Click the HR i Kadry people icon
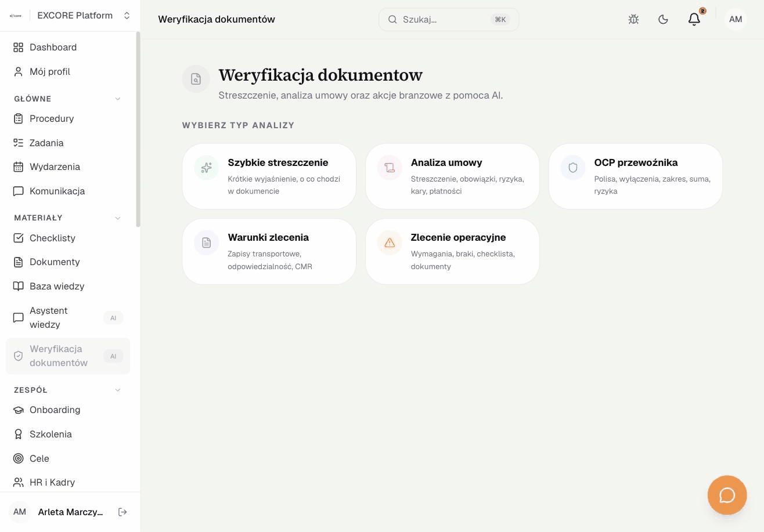The image size is (764, 532). 19,483
